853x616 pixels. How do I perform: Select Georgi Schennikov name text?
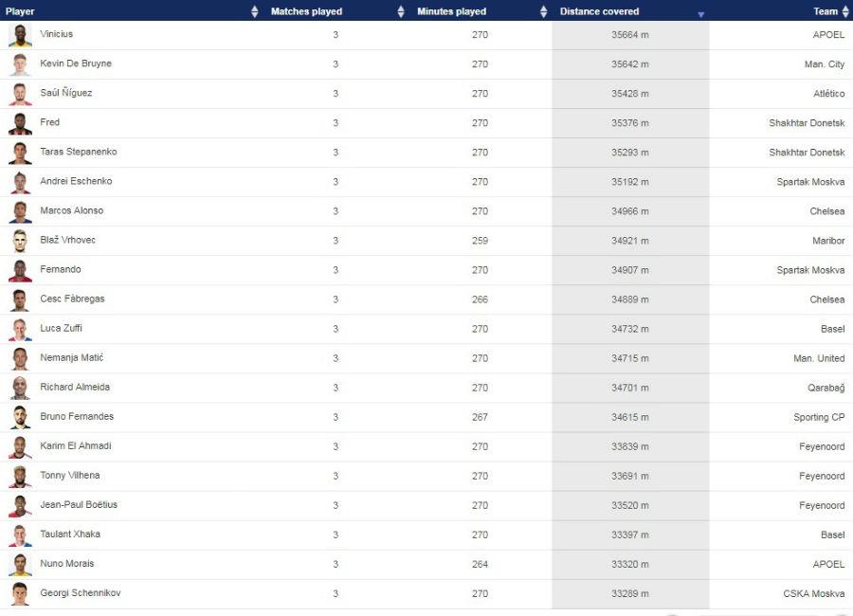click(x=81, y=592)
